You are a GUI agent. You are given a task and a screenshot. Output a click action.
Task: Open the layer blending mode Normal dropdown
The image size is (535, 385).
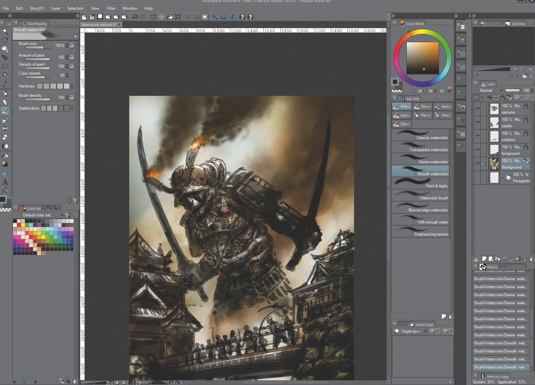click(x=489, y=90)
